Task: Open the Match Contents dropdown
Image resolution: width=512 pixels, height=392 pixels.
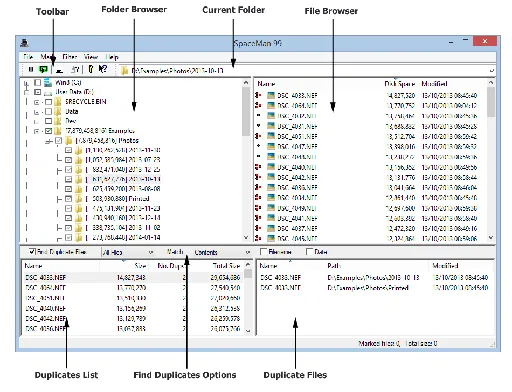Action: pos(221,252)
